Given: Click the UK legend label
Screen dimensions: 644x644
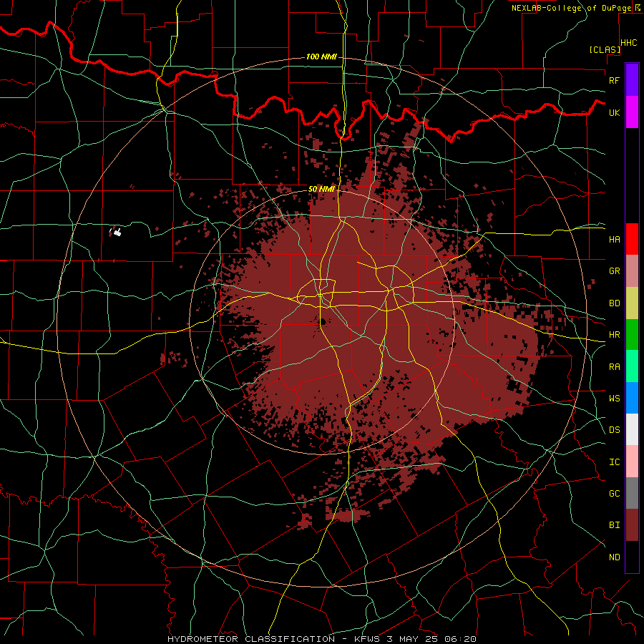Looking at the screenshot, I should pos(614,112).
